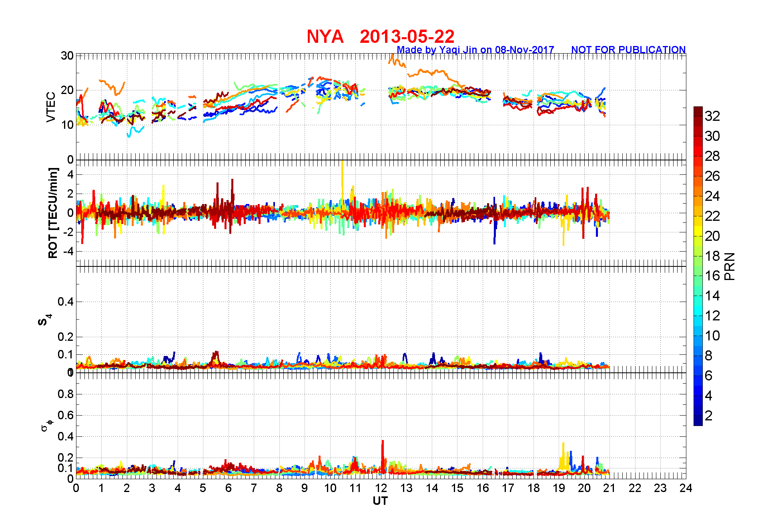Click colorbar tick label 30

tap(712, 136)
